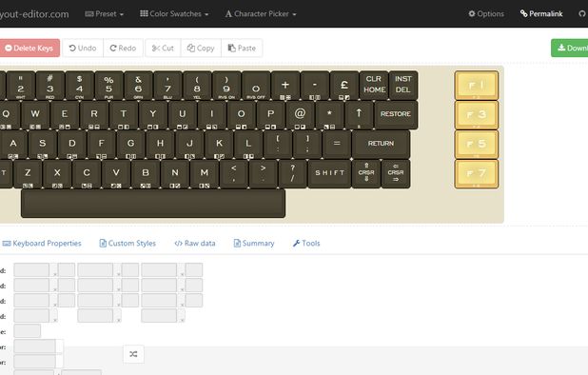Select the W key
This screenshot has height=375, width=588.
(x=35, y=115)
